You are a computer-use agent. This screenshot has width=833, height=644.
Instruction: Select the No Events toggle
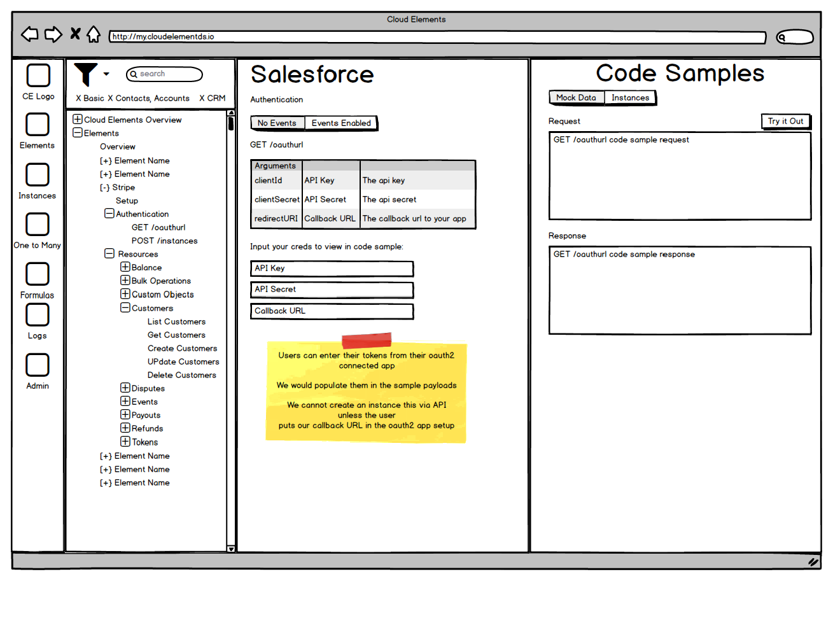tap(277, 123)
